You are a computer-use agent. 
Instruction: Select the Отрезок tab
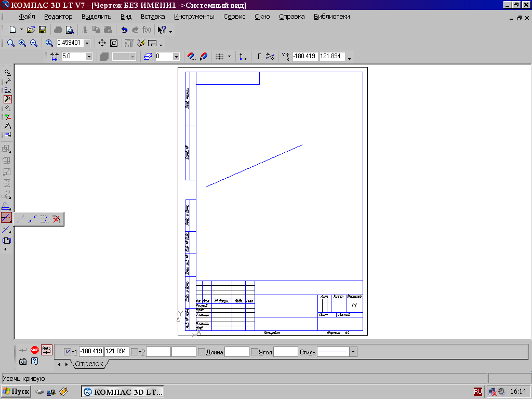click(89, 364)
